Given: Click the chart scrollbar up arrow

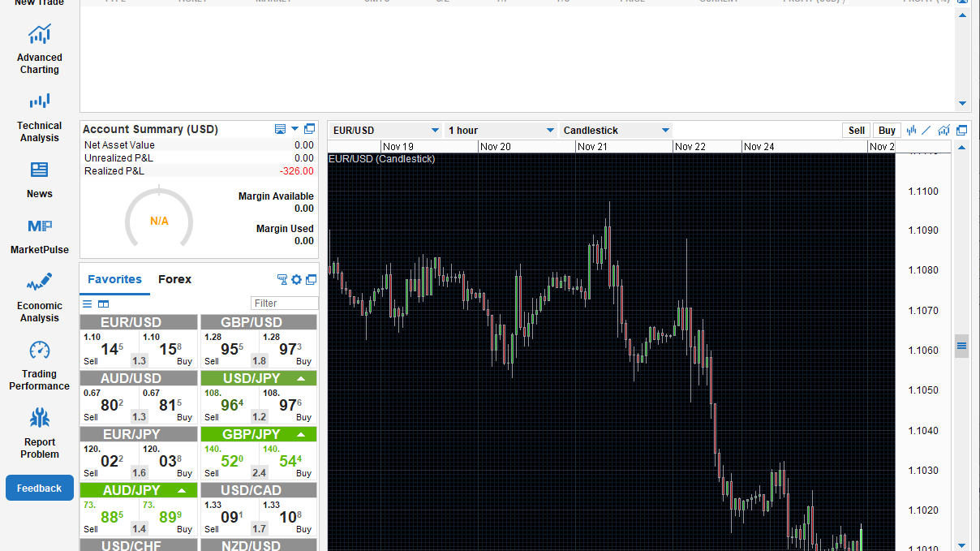Looking at the screenshot, I should 962,148.
